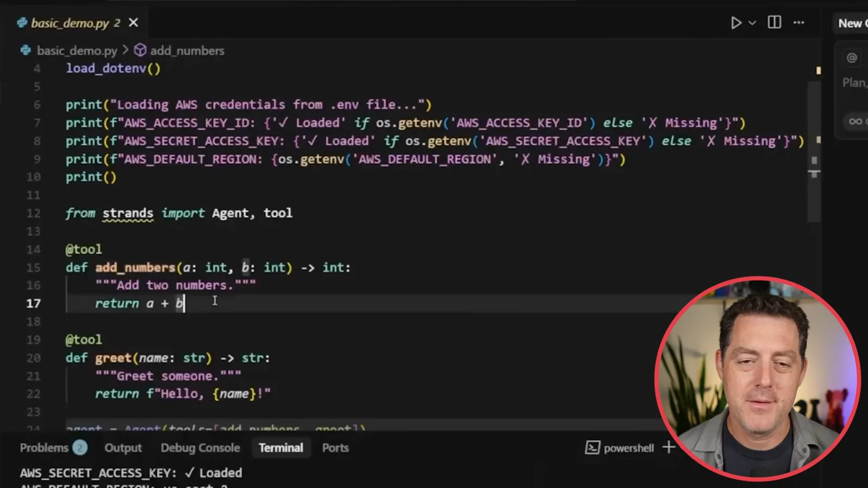This screenshot has width=868, height=488.
Task: Switch to the Output panel tab
Action: tap(123, 448)
